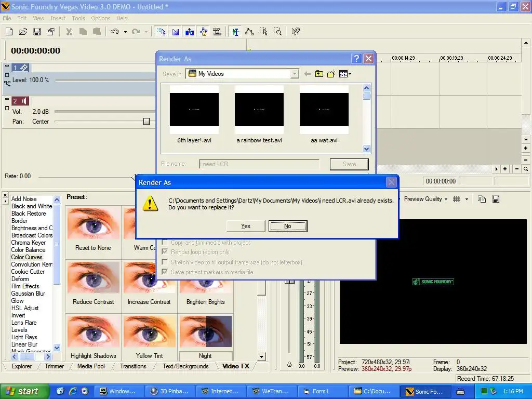Select the a rainbow test.avi file
The image size is (532, 399).
click(259, 115)
